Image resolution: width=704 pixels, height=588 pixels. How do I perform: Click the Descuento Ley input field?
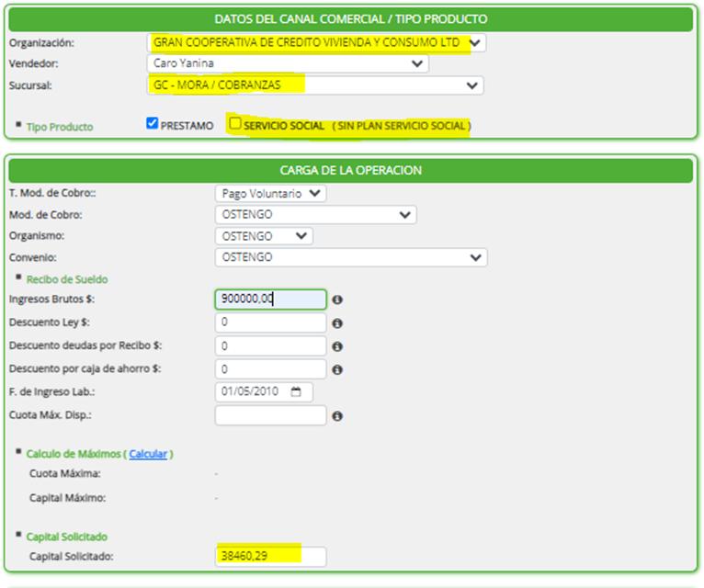click(x=269, y=323)
